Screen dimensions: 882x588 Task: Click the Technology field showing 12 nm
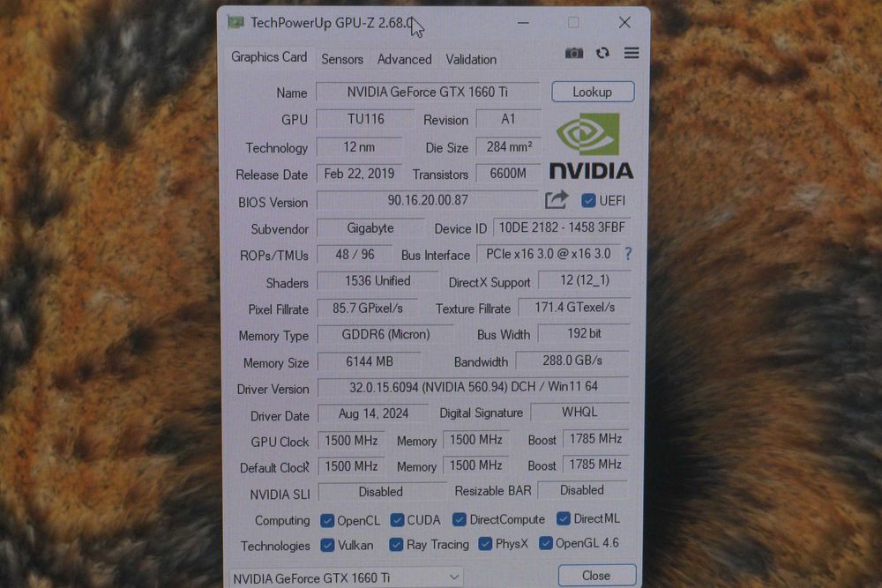tap(359, 146)
